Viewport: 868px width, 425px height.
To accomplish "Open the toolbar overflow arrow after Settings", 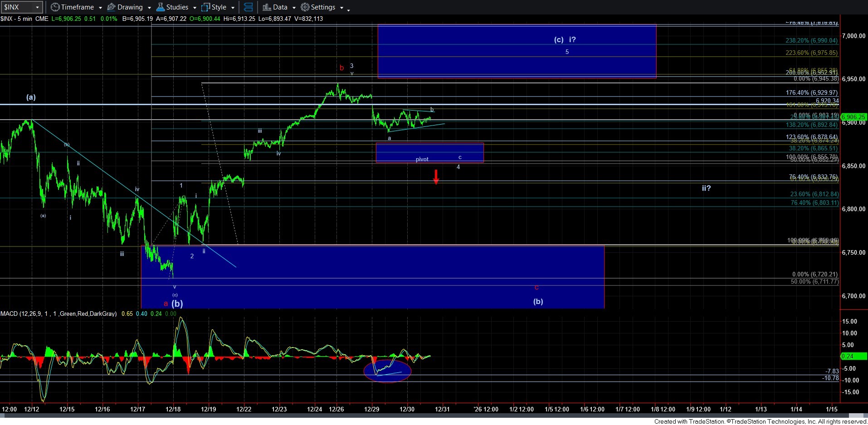I will coord(348,9).
